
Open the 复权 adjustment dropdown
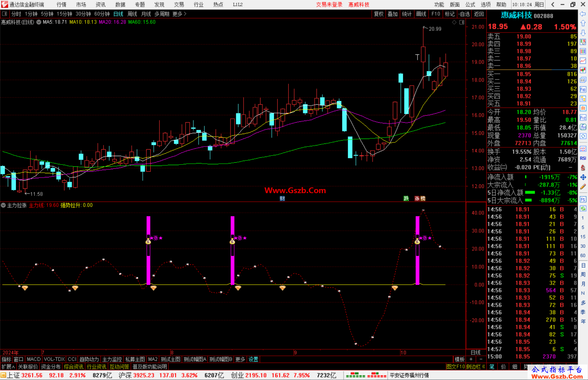tap(379, 14)
